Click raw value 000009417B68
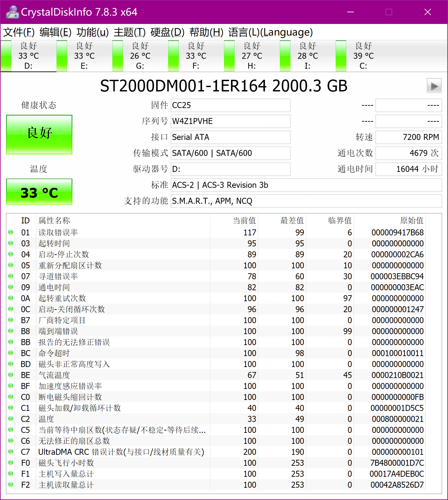Image resolution: width=448 pixels, height=500 pixels. pos(397,232)
